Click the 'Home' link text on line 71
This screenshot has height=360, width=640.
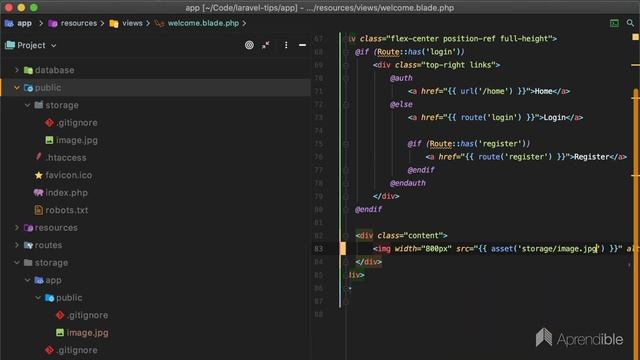(x=543, y=91)
